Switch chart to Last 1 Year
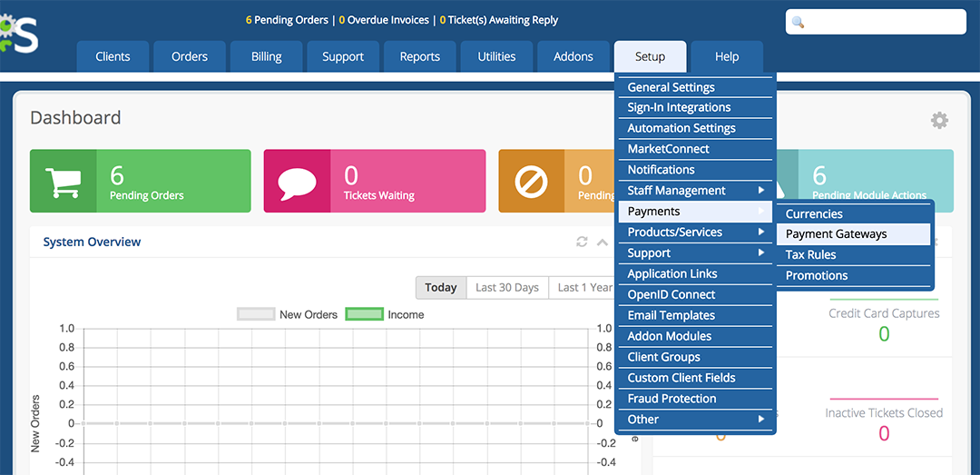The image size is (980, 475). click(582, 288)
